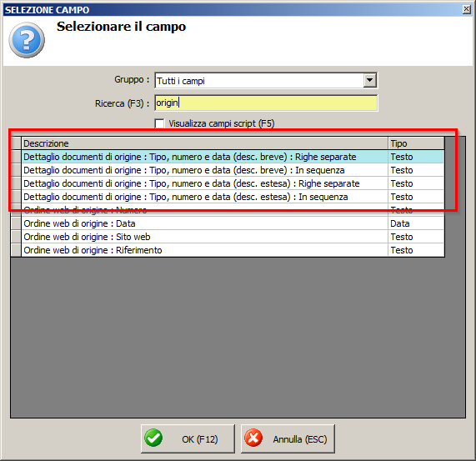The image size is (476, 461).
Task: Close the Selezione Campo dialog window
Action: 467,9
